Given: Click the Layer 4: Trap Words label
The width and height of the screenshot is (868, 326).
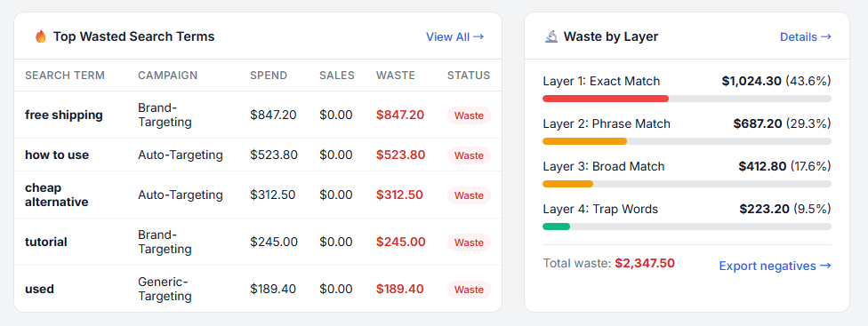Looking at the screenshot, I should (600, 209).
